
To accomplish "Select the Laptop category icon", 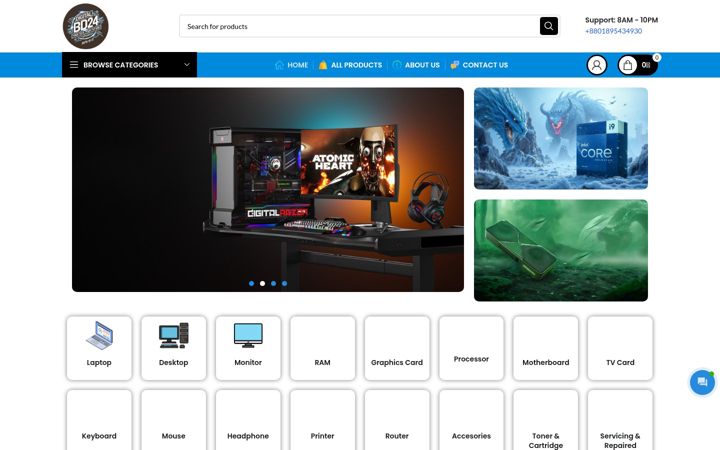I will (x=99, y=335).
